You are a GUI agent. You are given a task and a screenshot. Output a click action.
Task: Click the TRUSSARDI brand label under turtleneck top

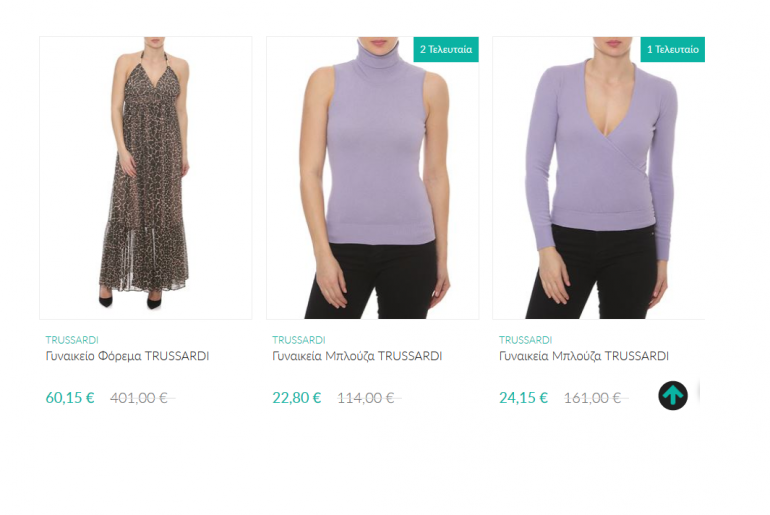pos(299,340)
